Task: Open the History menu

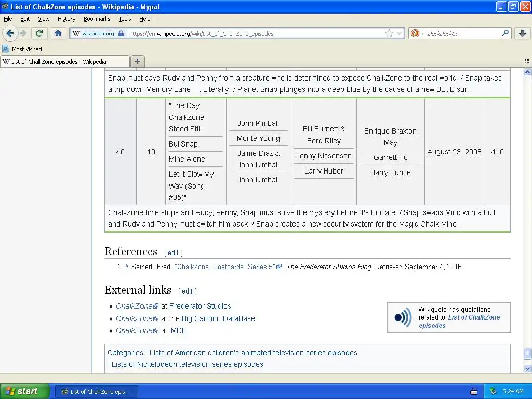Action: coord(66,19)
